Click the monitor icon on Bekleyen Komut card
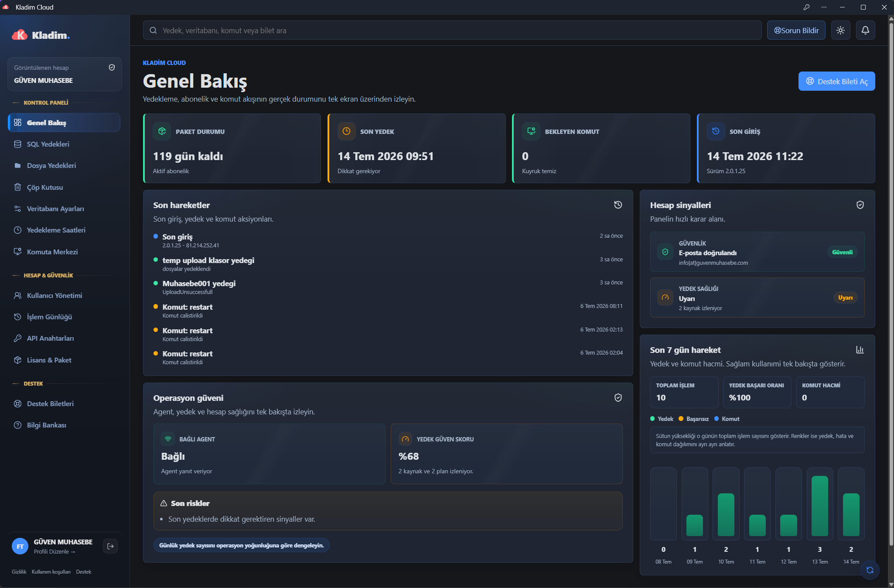Viewport: 894px width, 588px height. 531,131
